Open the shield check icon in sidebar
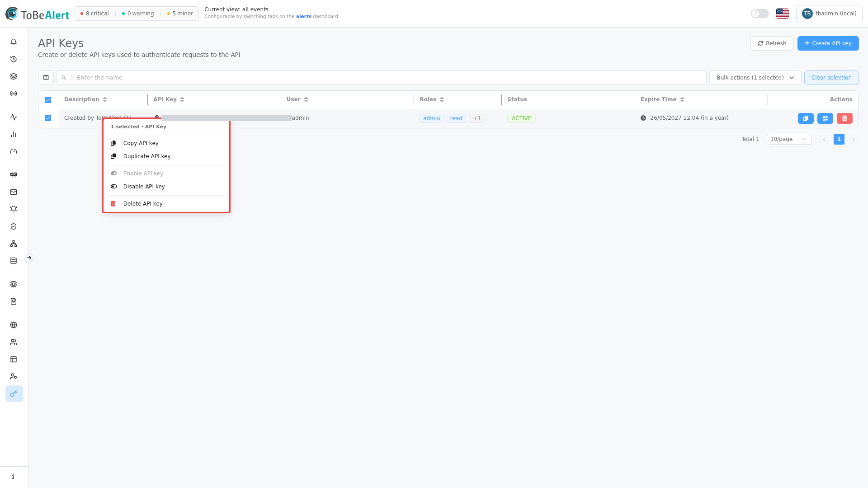 tap(14, 226)
